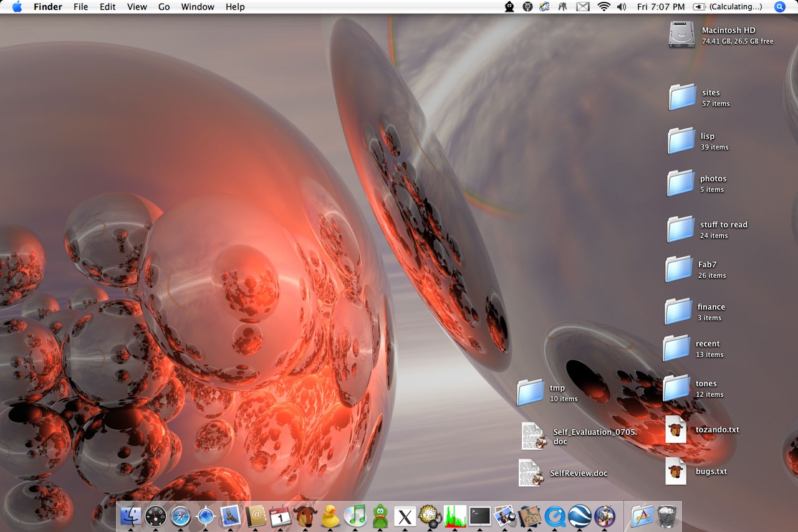Select the Fab7 folder on desktop
798x532 pixels.
coord(679,269)
